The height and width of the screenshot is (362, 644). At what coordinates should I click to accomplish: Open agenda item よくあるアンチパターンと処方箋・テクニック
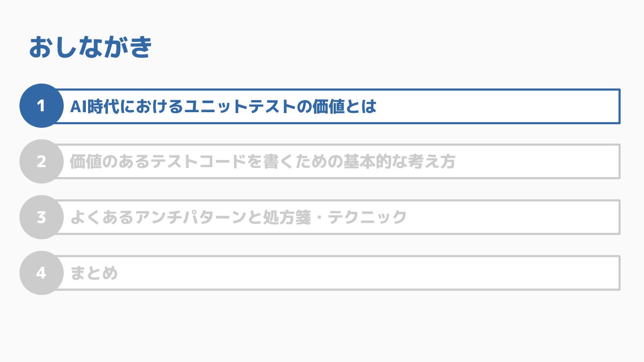coord(238,217)
